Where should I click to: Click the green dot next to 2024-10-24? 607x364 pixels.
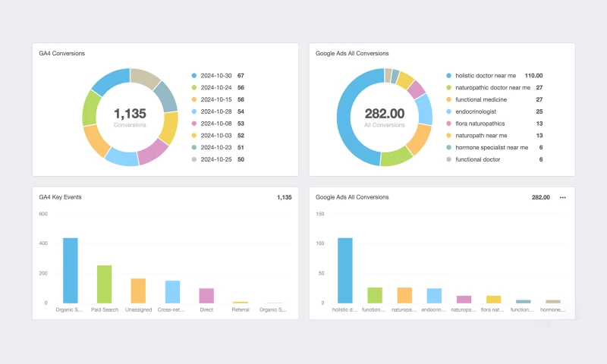coord(194,88)
